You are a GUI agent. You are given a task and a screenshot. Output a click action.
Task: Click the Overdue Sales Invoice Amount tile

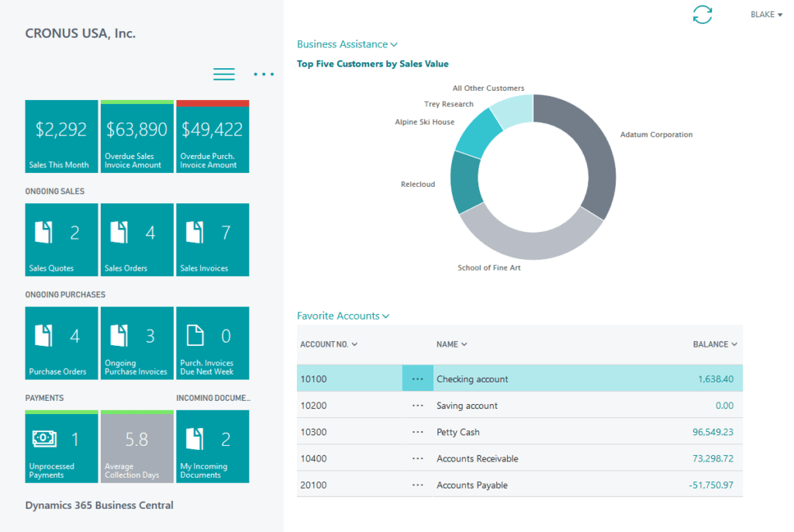click(137, 136)
